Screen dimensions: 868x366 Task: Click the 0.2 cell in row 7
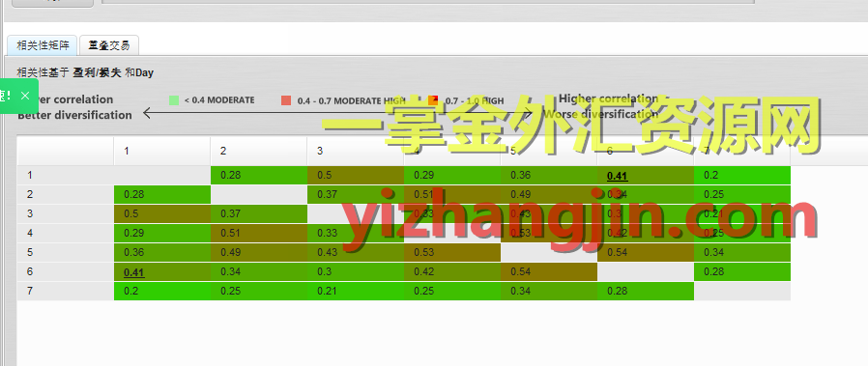click(162, 291)
